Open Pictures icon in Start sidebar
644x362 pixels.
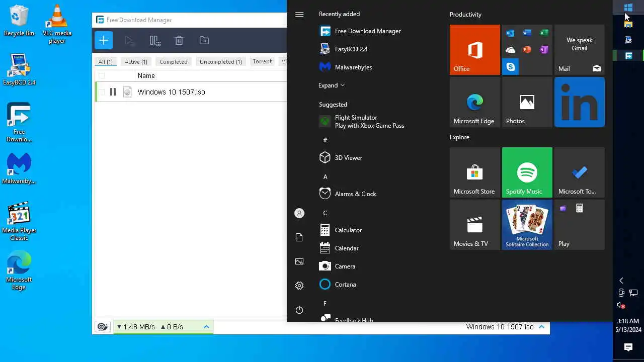pyautogui.click(x=299, y=261)
